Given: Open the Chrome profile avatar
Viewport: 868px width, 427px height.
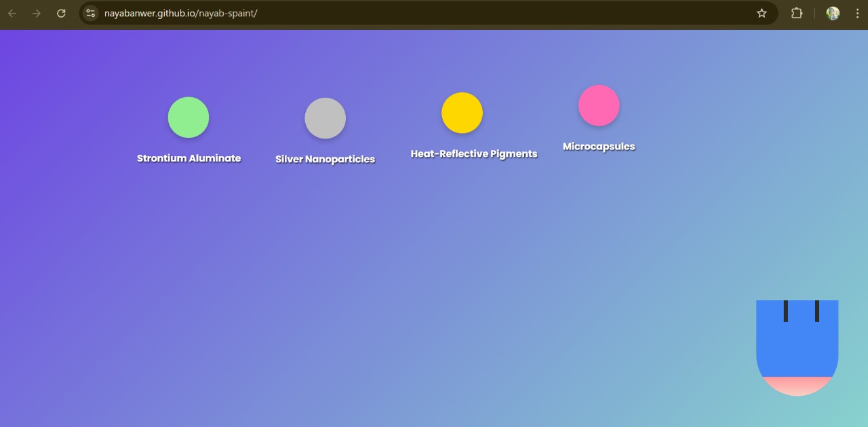Looking at the screenshot, I should (x=833, y=14).
